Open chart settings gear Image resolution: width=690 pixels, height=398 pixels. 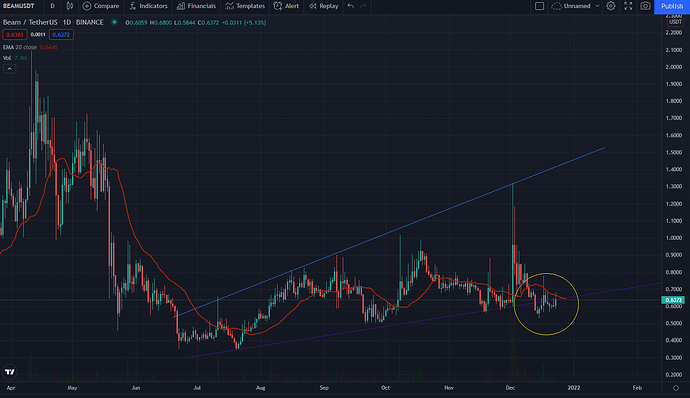[x=611, y=6]
